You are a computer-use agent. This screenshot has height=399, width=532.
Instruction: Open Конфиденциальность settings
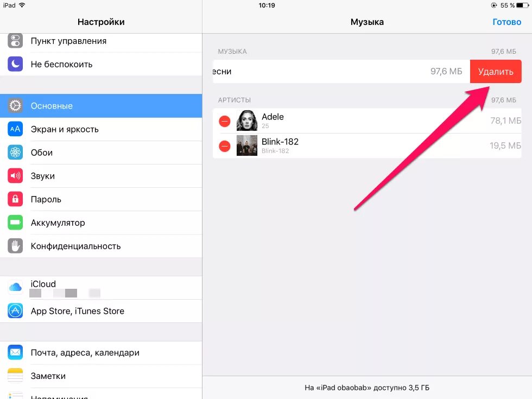(x=101, y=246)
